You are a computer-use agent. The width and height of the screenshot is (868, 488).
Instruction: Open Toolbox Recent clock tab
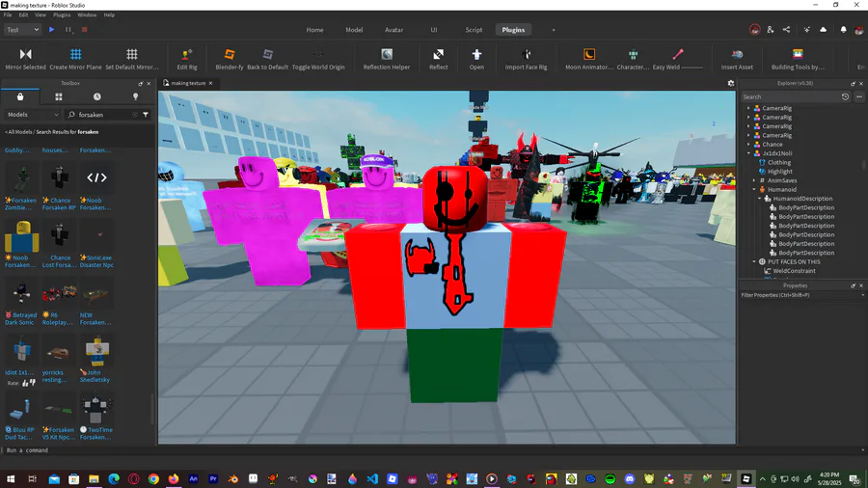click(x=96, y=96)
